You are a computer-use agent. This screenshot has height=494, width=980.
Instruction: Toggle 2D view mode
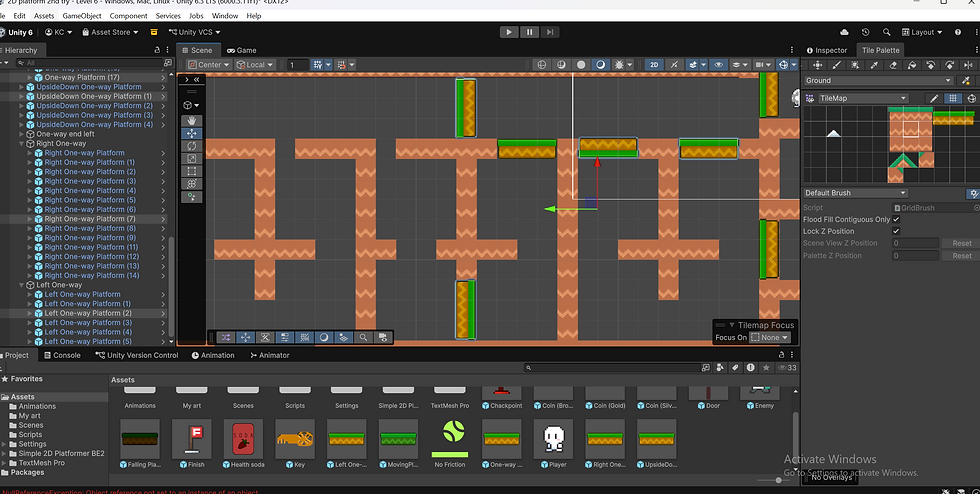[x=654, y=64]
